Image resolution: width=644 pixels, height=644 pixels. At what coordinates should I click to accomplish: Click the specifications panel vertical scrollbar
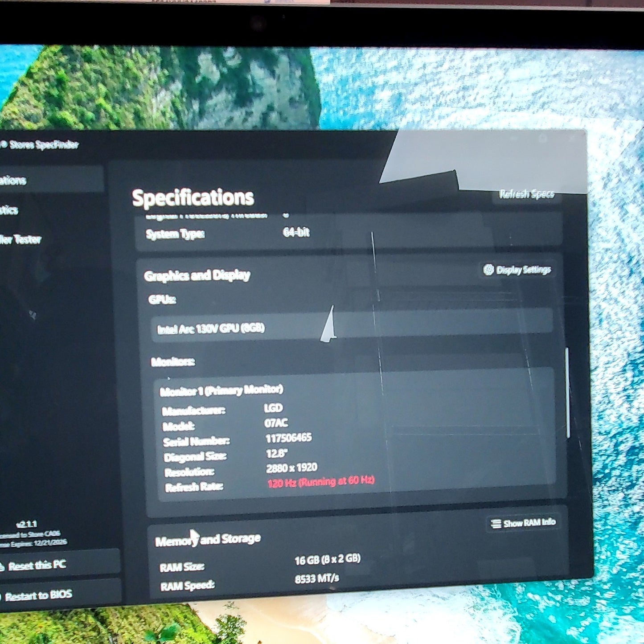click(x=567, y=392)
